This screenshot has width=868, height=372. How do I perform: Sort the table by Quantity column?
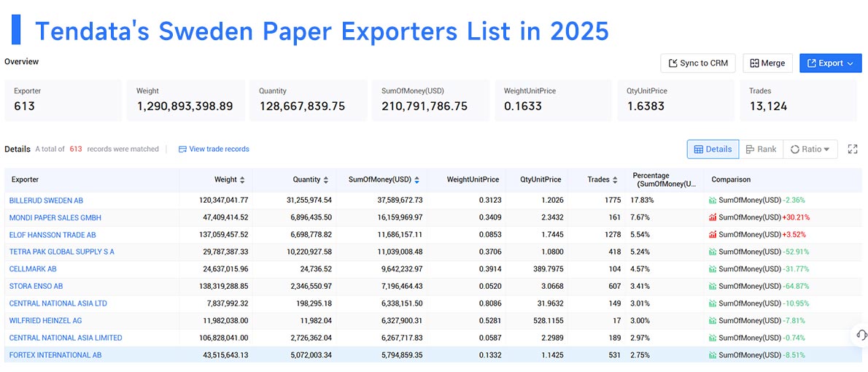coord(325,180)
